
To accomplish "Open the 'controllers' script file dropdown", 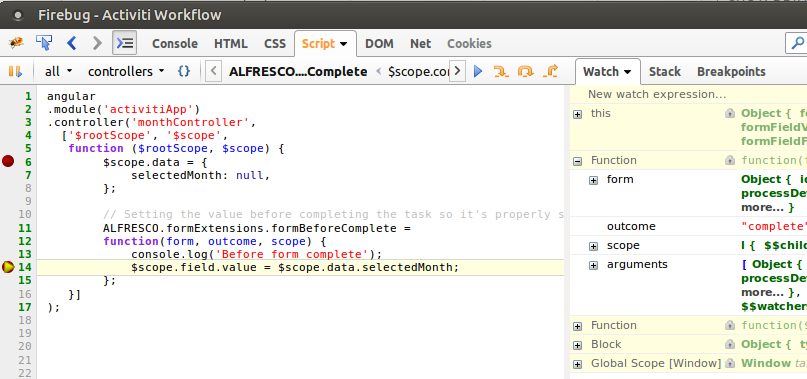I will click(x=126, y=72).
